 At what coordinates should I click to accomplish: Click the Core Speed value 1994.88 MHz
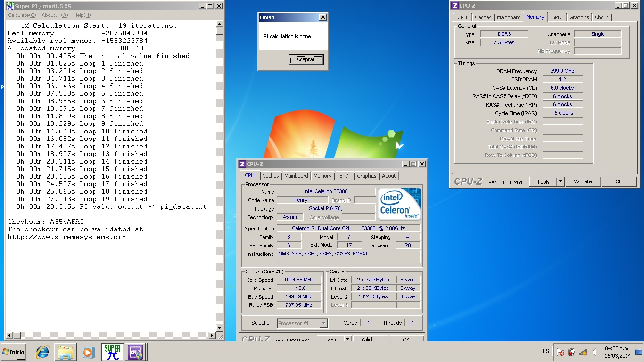point(299,280)
